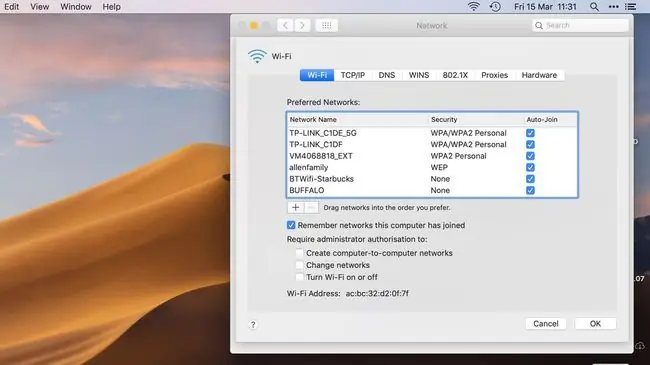Toggle Auto-Join for TP-LINK_C1DF
The width and height of the screenshot is (650, 365).
coord(530,144)
